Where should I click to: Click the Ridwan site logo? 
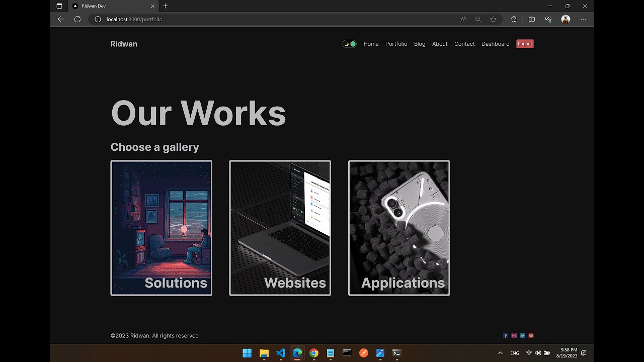[124, 44]
